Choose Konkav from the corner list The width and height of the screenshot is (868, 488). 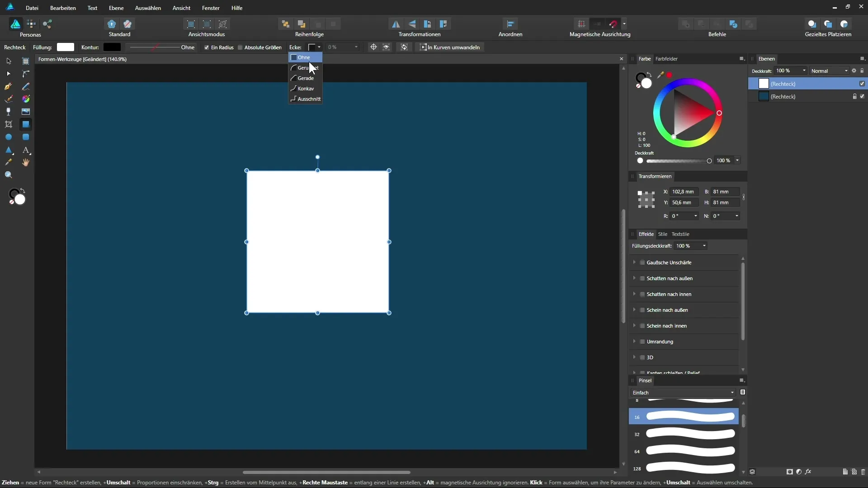pyautogui.click(x=305, y=89)
